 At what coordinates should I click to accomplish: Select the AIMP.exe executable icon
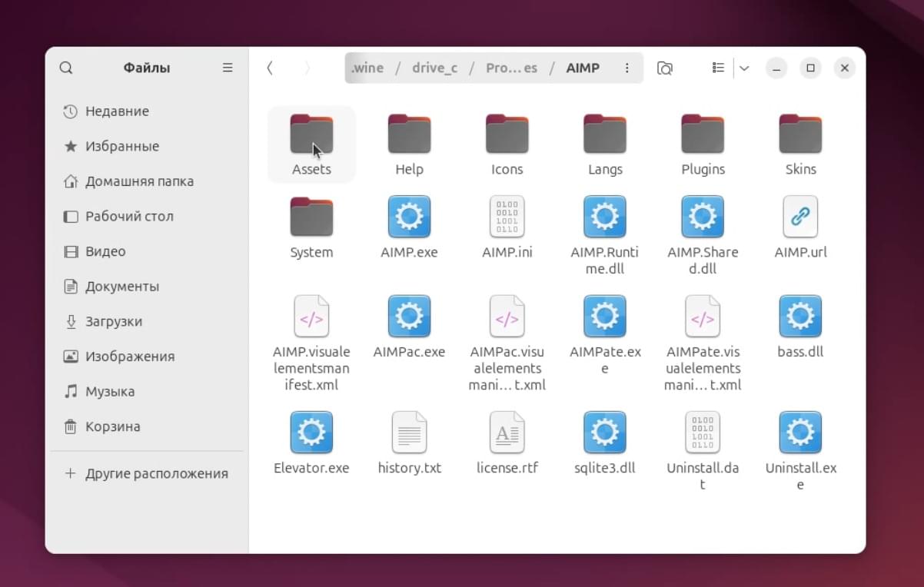point(409,217)
